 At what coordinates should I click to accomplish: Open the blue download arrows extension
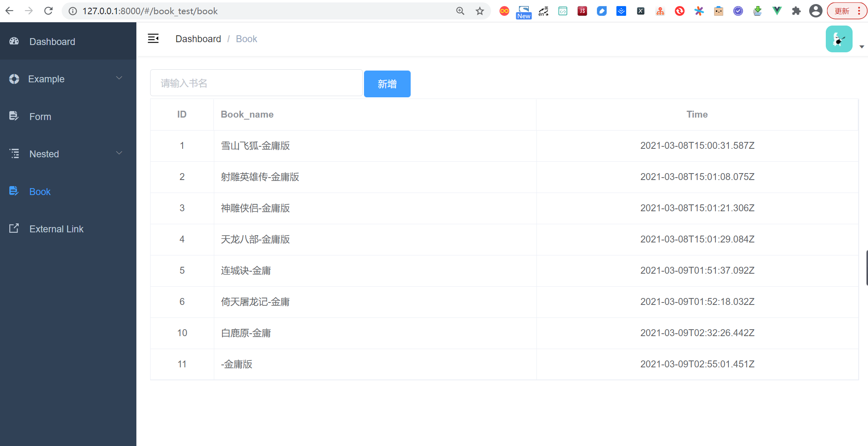point(621,11)
